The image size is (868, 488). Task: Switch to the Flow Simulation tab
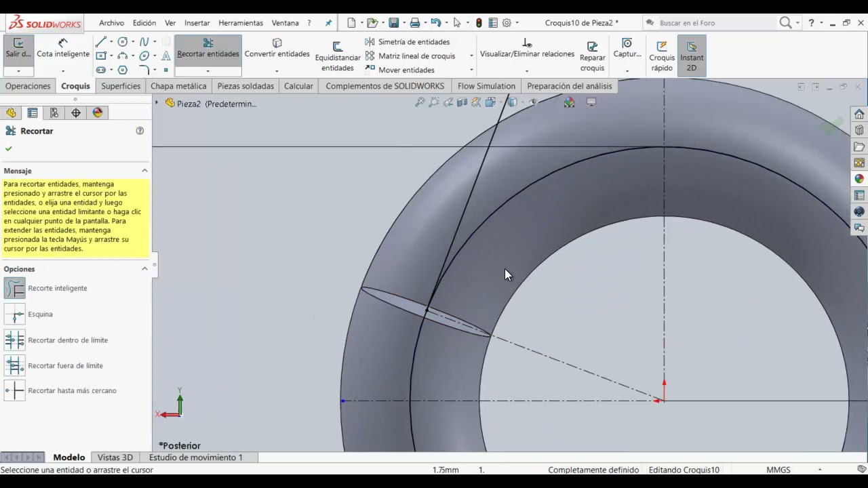pos(486,86)
